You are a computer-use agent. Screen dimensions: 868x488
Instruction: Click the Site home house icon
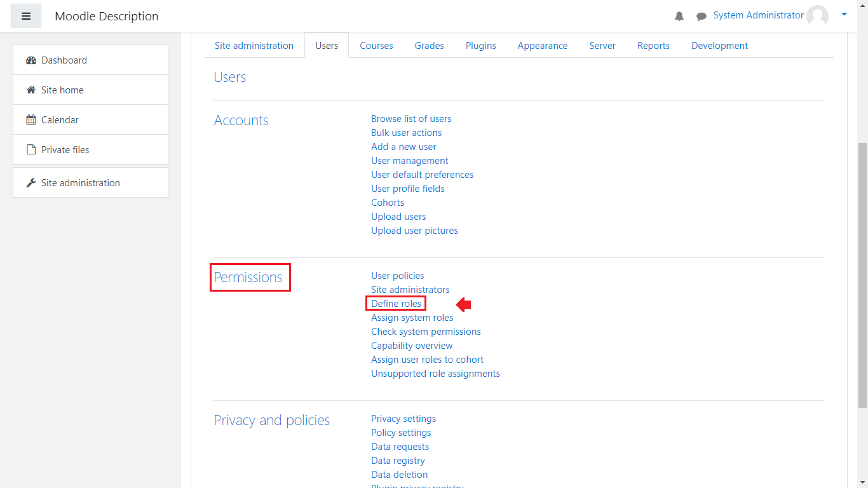click(31, 90)
